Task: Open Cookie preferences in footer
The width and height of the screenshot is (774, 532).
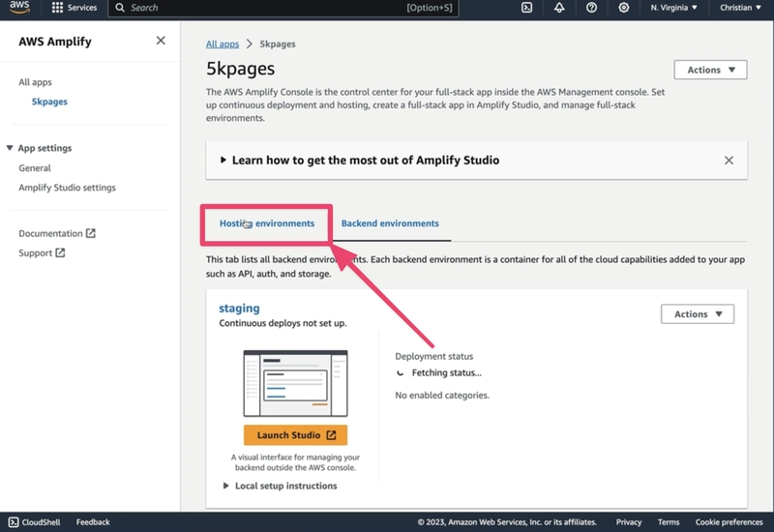Action: [x=729, y=522]
